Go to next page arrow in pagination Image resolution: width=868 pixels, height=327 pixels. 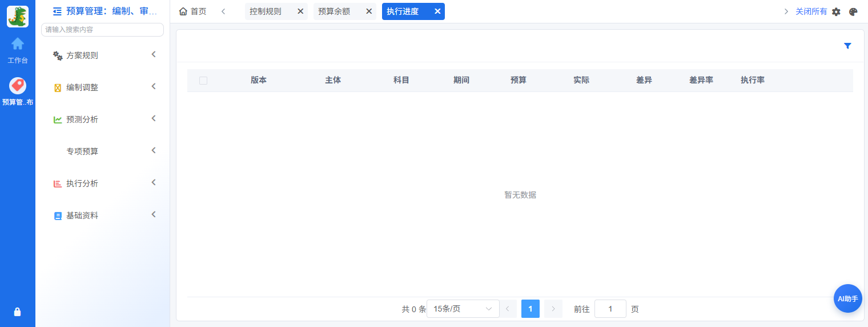(x=553, y=309)
